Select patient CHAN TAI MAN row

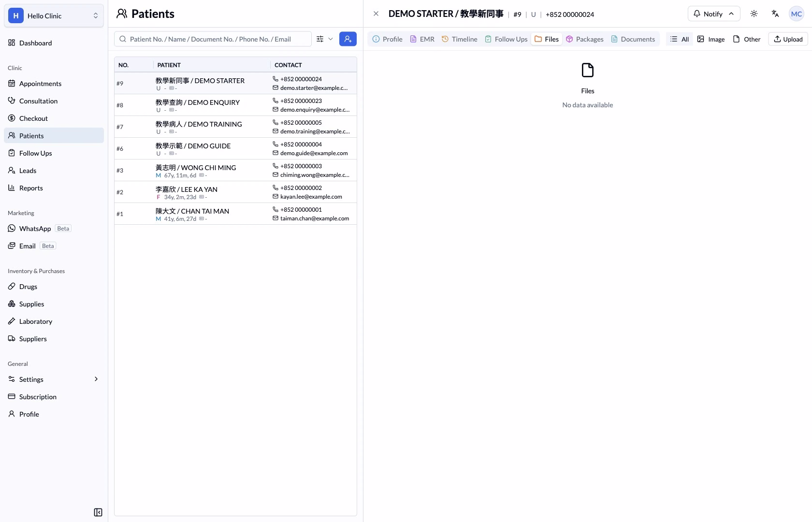pos(236,214)
